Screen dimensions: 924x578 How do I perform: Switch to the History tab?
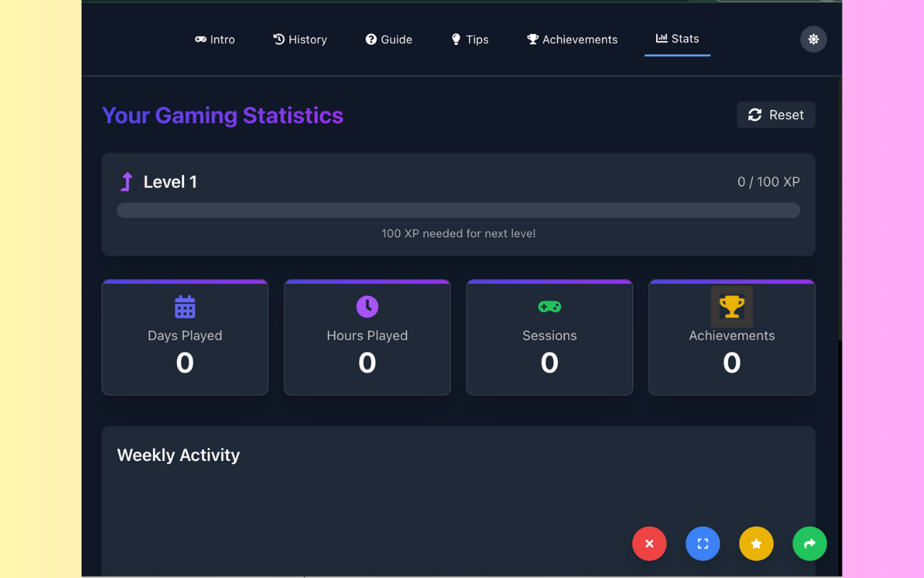tap(300, 40)
